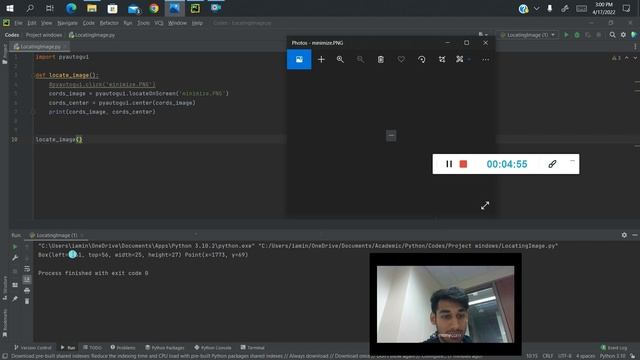640x360 pixels.
Task: Hide the Run tool window
Action: click(635, 235)
